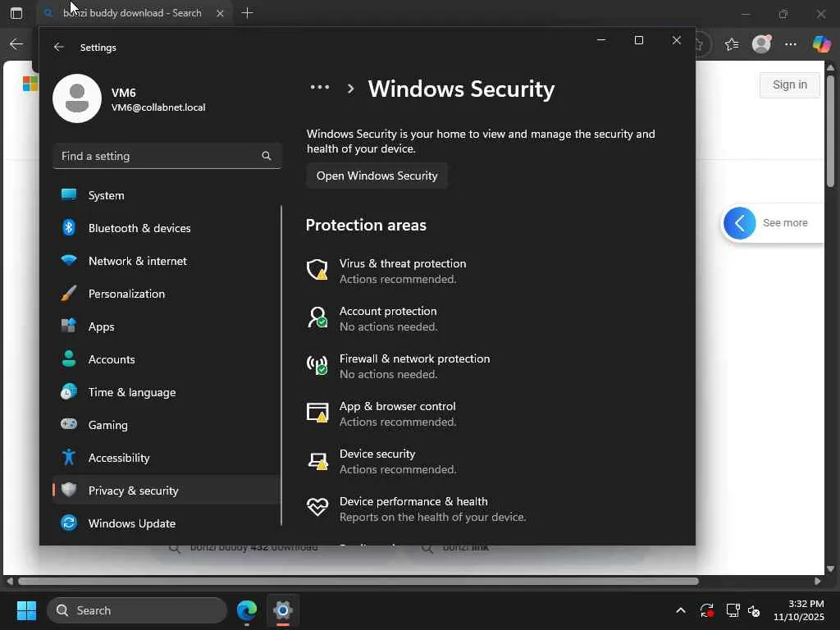Click the Accessibility figure icon
This screenshot has height=630, width=840.
69,457
